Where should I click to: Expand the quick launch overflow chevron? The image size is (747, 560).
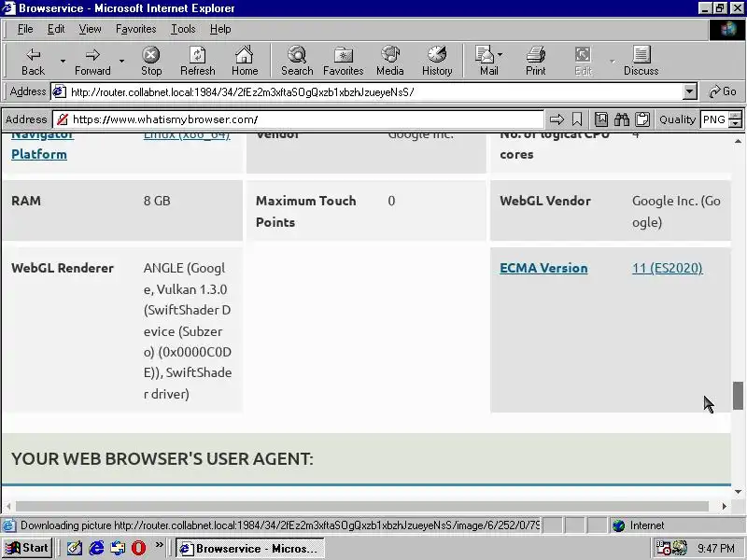pyautogui.click(x=159, y=544)
